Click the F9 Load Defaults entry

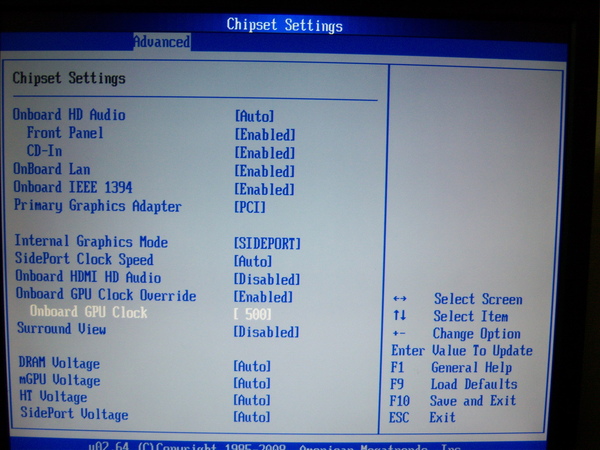click(x=453, y=384)
